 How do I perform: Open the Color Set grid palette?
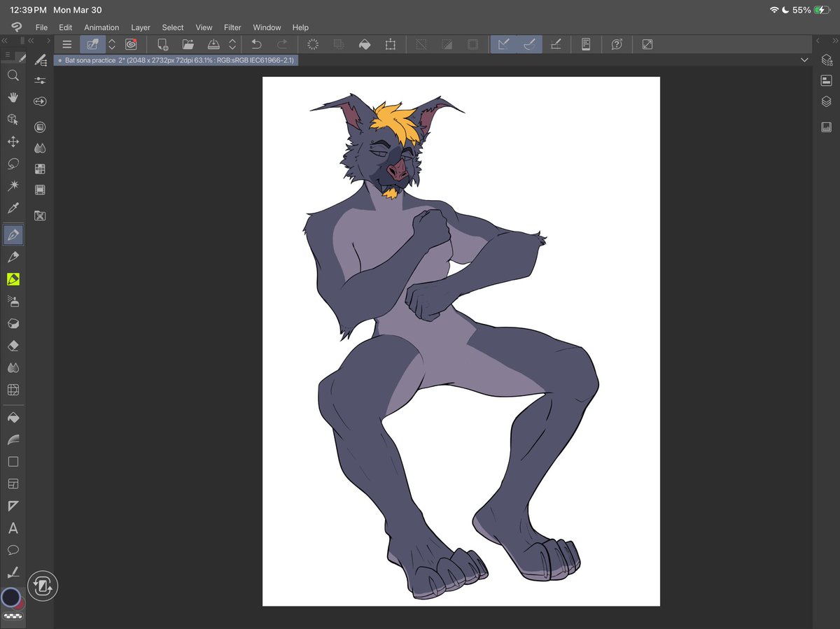[x=40, y=169]
